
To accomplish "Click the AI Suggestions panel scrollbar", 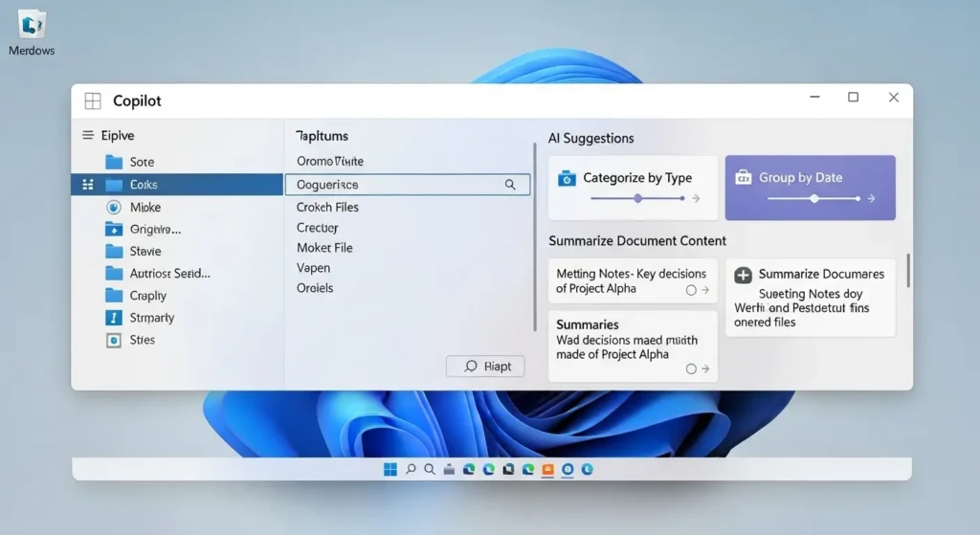I will [x=907, y=270].
